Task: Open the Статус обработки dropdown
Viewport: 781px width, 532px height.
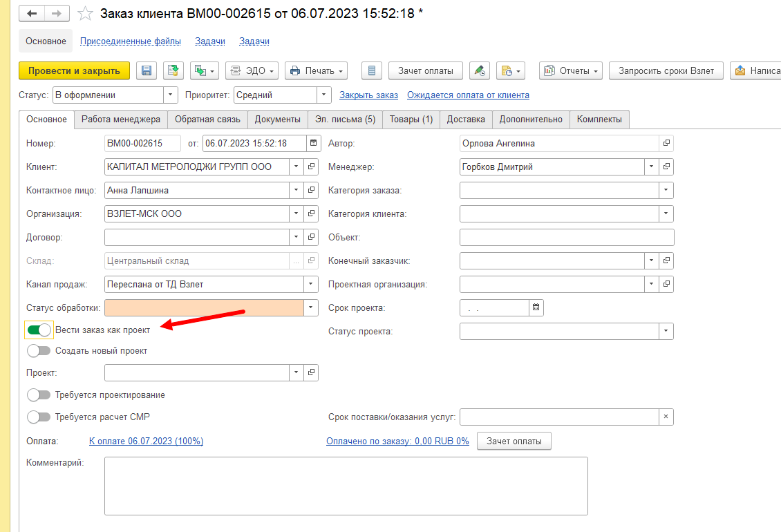Action: 311,308
